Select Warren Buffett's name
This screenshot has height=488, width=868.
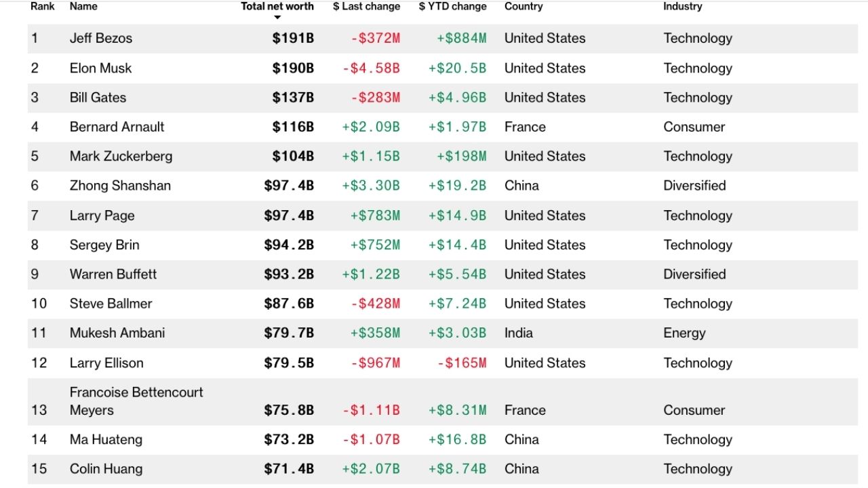click(113, 274)
